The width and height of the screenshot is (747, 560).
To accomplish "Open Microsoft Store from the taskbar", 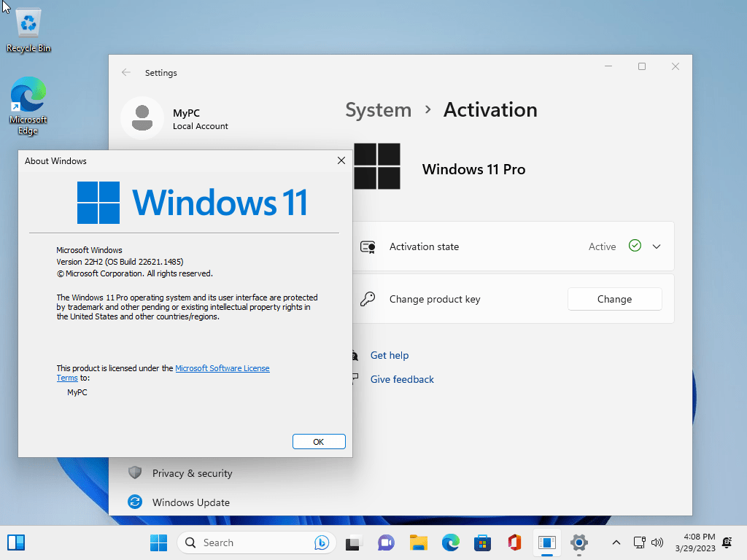I will pos(483,542).
